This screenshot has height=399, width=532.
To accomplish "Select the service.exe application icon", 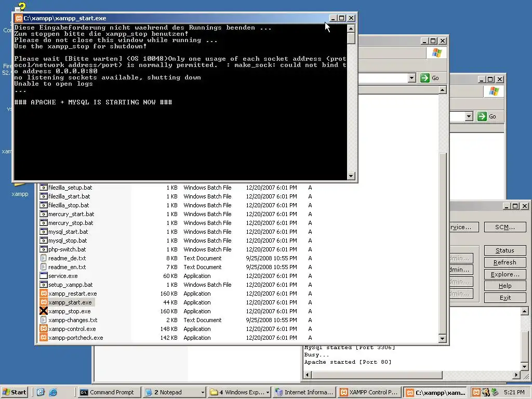I will click(44, 275).
